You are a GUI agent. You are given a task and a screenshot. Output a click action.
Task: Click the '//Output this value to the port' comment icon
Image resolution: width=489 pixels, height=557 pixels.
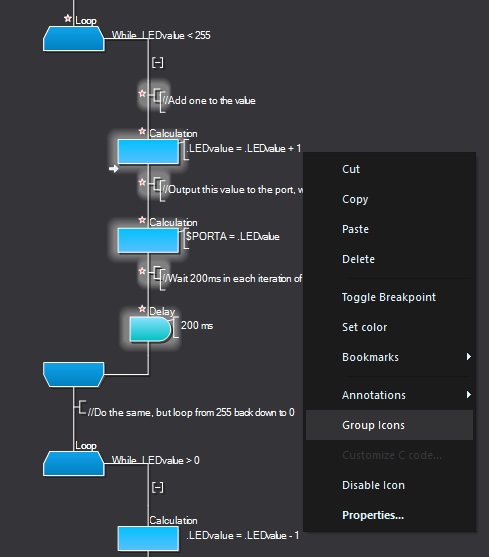tap(158, 189)
